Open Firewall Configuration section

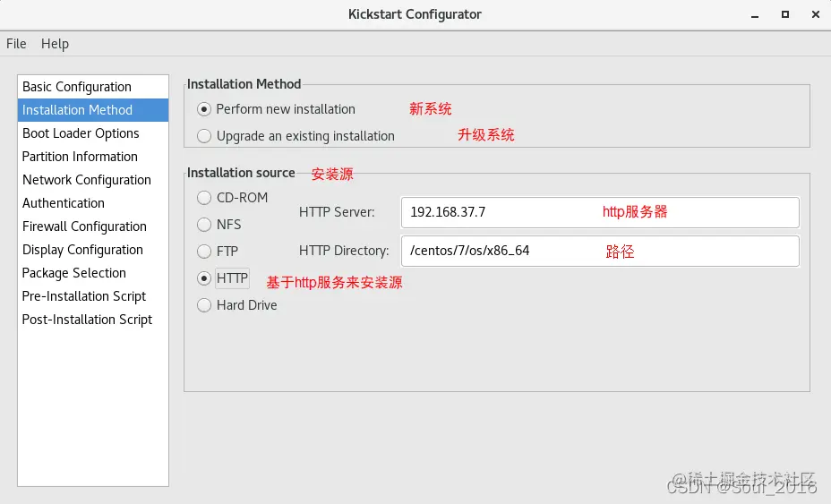click(x=93, y=226)
